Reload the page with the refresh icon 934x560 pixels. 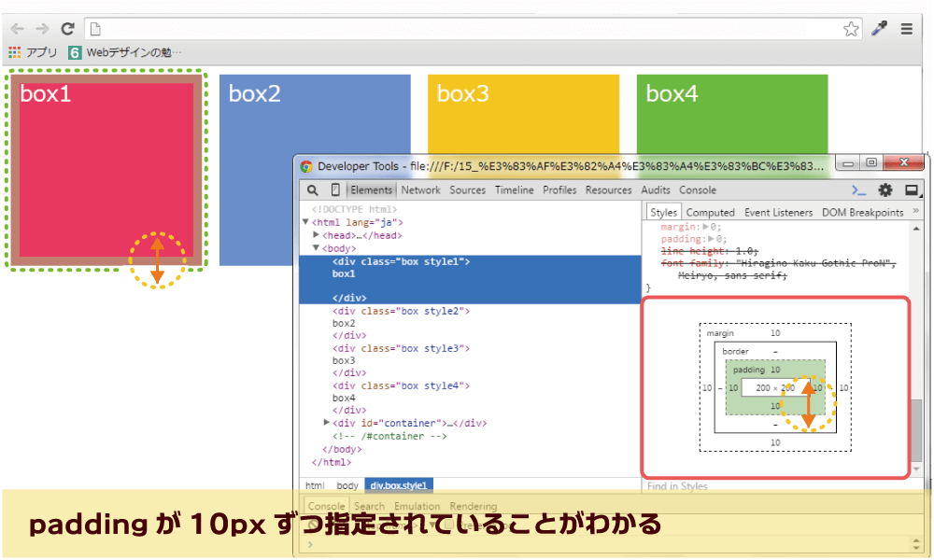pos(68,29)
